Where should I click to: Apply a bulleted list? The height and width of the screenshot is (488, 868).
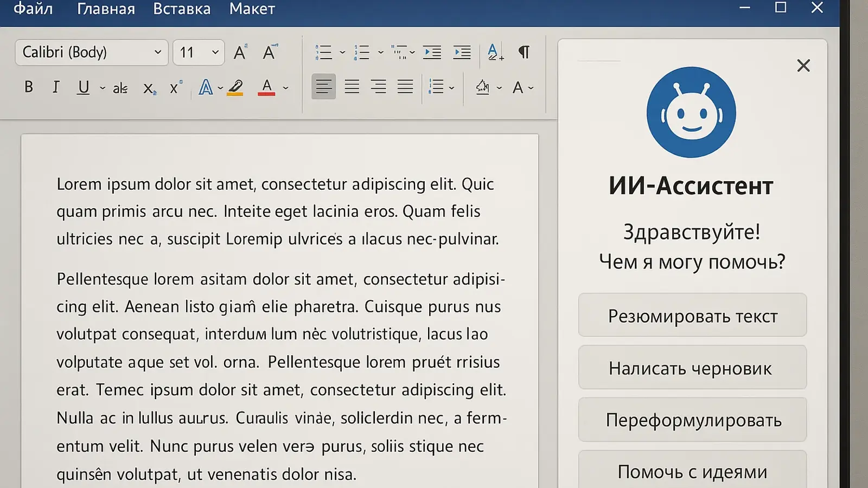pyautogui.click(x=323, y=52)
